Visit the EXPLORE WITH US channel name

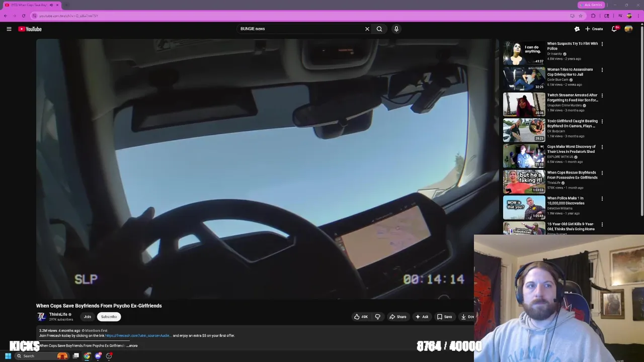[x=560, y=157]
